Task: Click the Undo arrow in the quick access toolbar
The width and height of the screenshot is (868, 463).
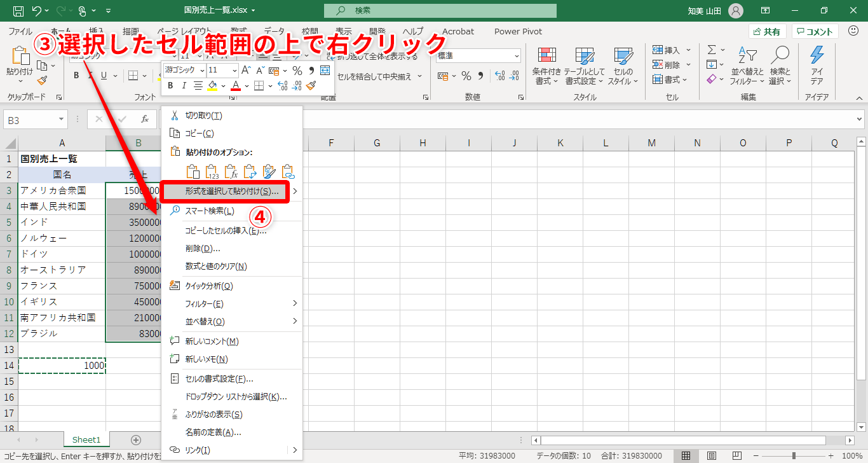Action: pyautogui.click(x=36, y=11)
